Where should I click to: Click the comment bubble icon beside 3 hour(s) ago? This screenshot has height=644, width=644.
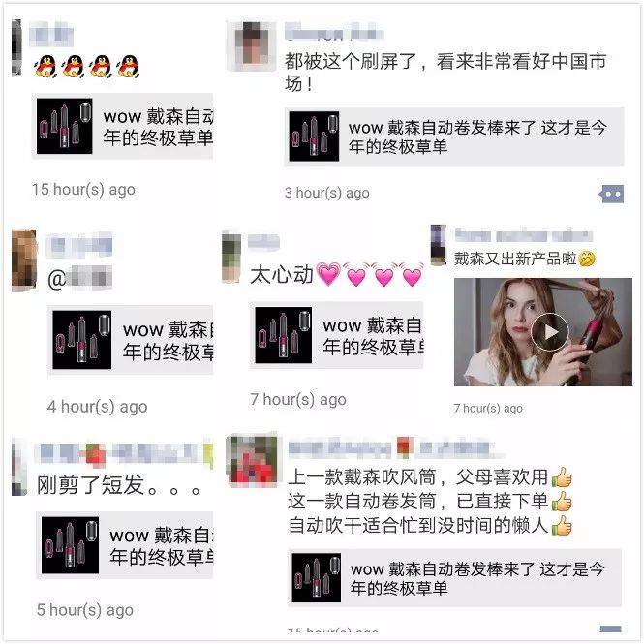[611, 194]
